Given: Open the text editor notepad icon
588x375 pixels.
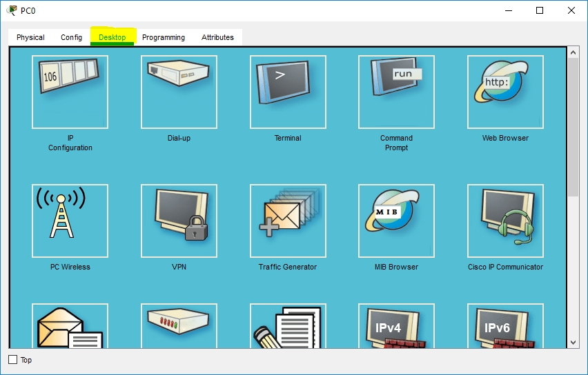Looking at the screenshot, I should (x=288, y=326).
